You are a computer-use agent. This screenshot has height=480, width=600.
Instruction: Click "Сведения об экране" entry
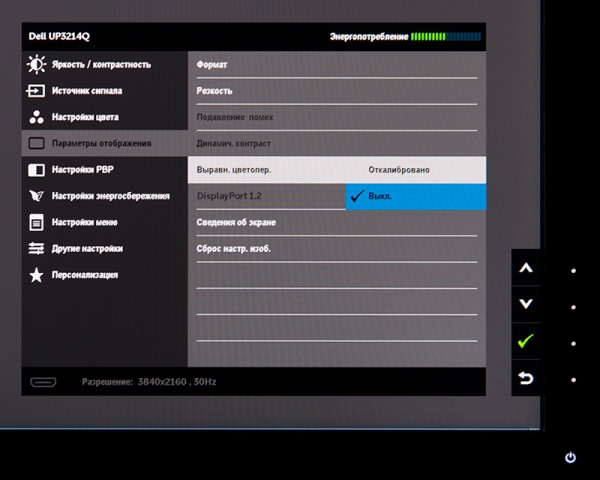point(236,222)
